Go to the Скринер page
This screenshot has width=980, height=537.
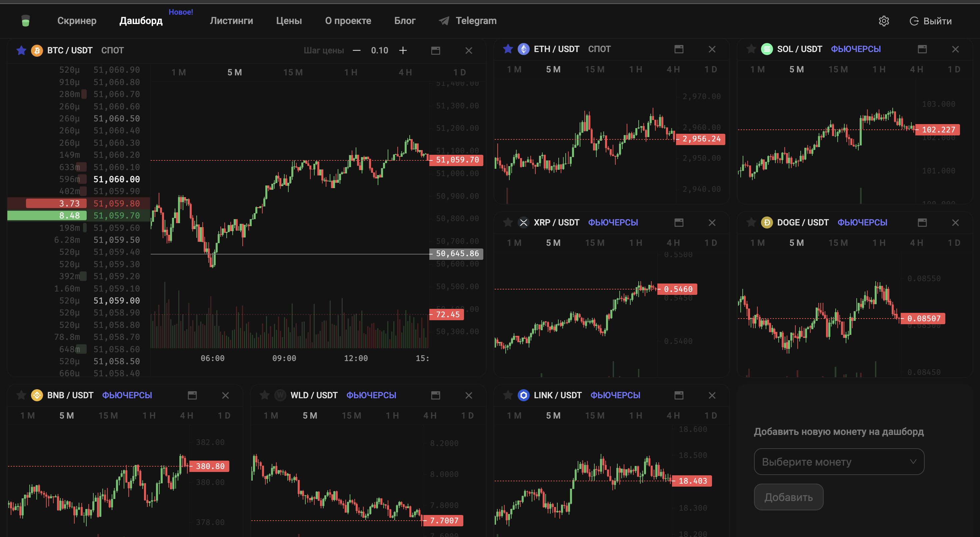pos(77,21)
